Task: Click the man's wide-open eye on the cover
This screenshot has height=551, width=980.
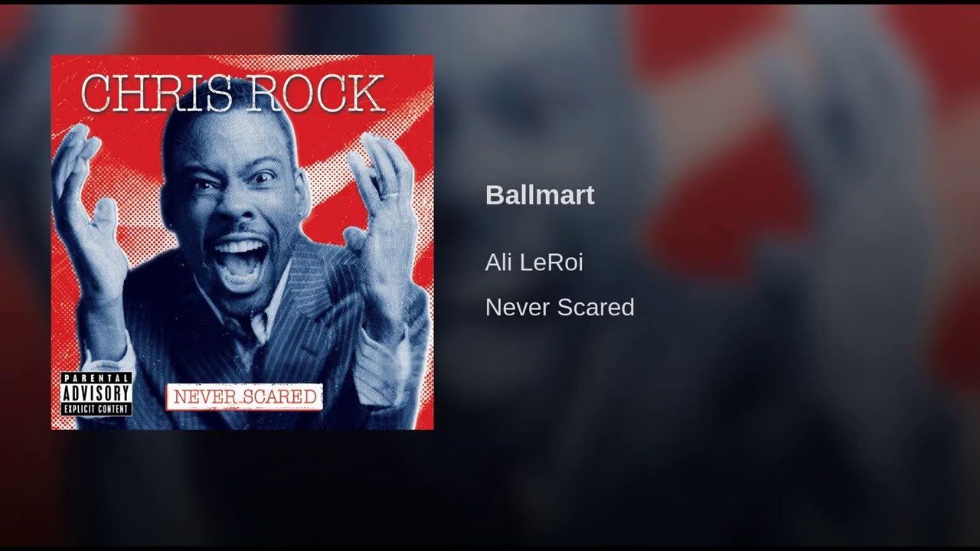Action: [263, 178]
